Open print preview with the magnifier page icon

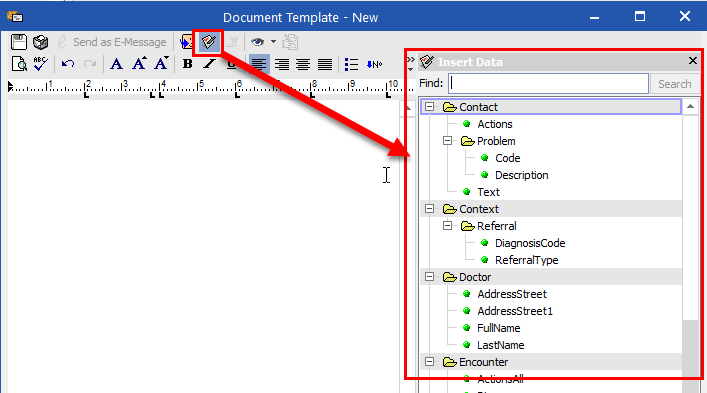19,64
